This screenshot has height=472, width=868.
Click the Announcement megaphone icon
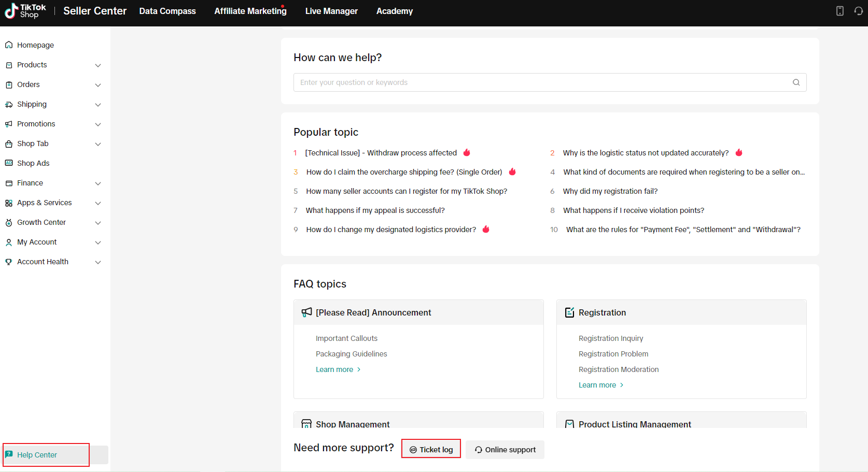point(306,312)
